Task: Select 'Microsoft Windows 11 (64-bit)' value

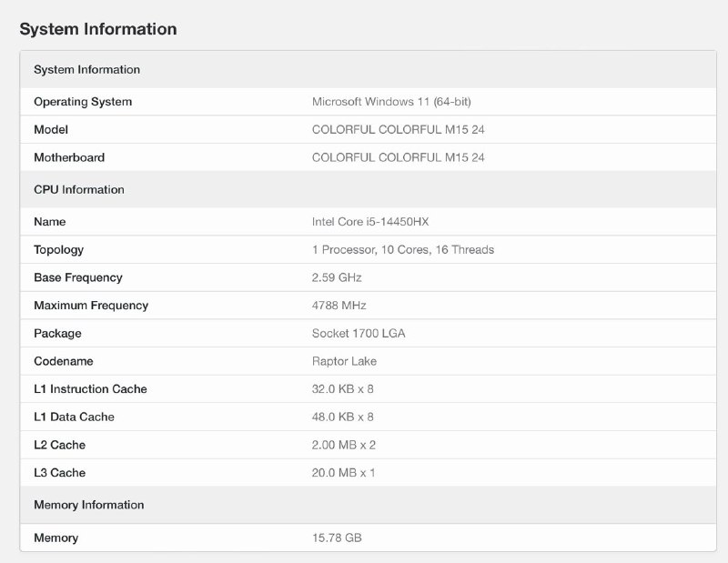Action: click(x=391, y=102)
